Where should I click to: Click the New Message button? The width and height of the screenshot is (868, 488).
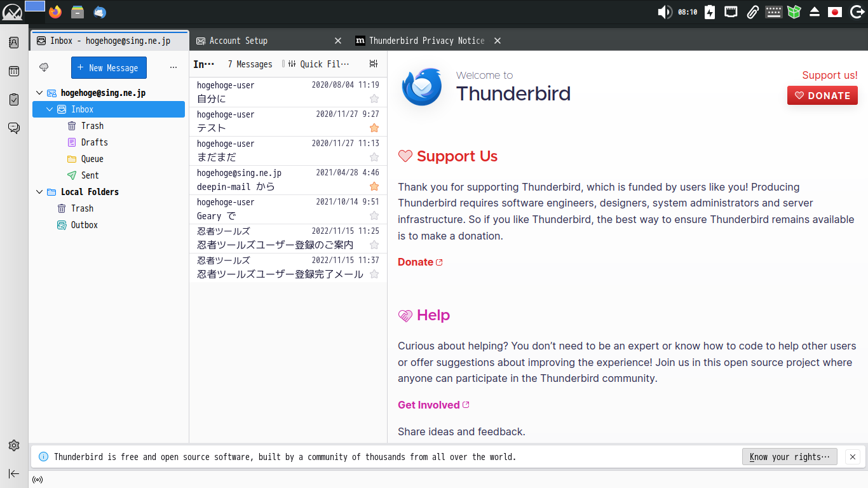(109, 68)
